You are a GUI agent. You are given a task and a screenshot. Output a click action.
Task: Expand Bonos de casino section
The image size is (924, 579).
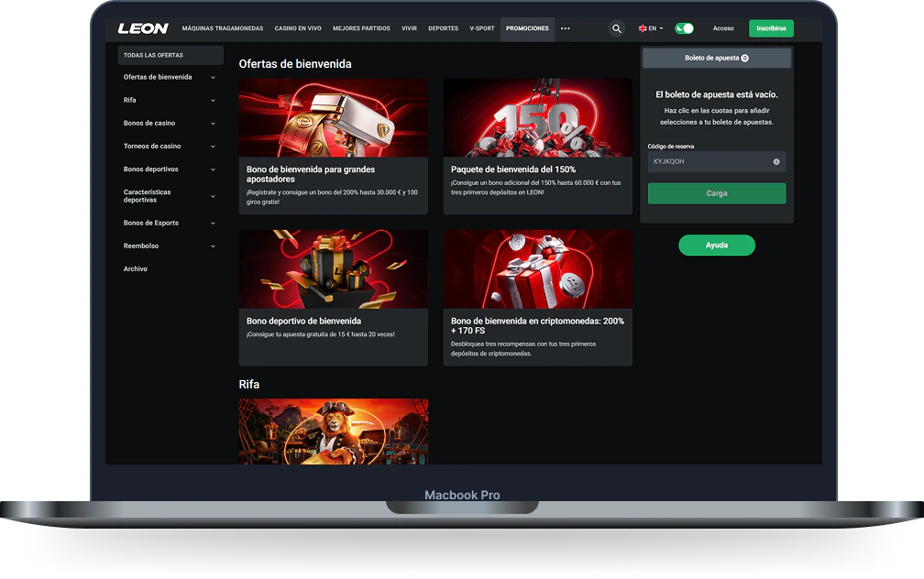point(169,123)
